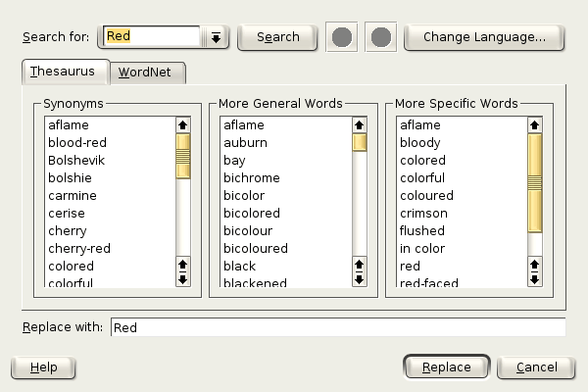Click the bottom down arrow of the Synonyms scrollbar
This screenshot has height=392, width=588.
click(182, 280)
